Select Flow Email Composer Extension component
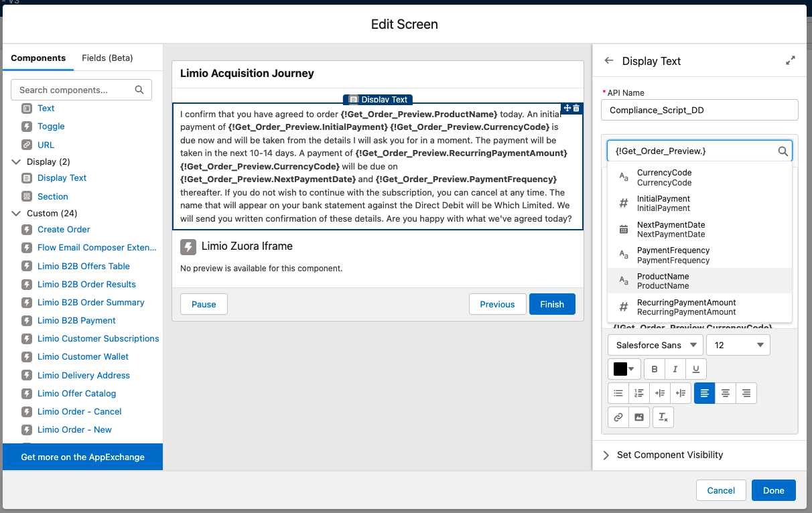 coord(97,247)
